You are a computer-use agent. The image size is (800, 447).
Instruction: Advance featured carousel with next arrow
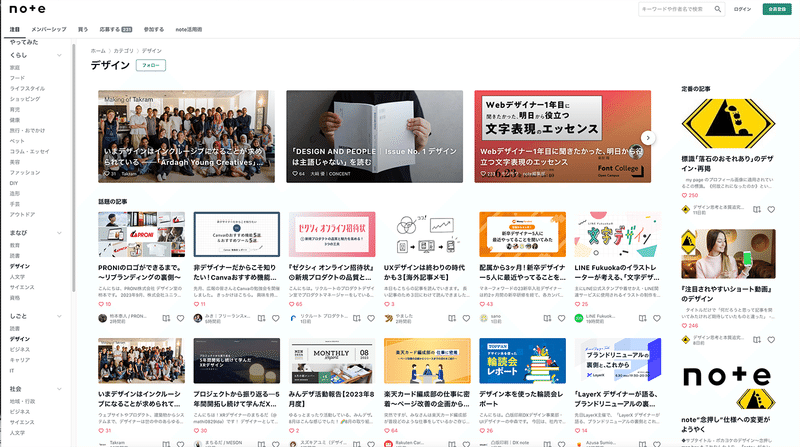(648, 138)
